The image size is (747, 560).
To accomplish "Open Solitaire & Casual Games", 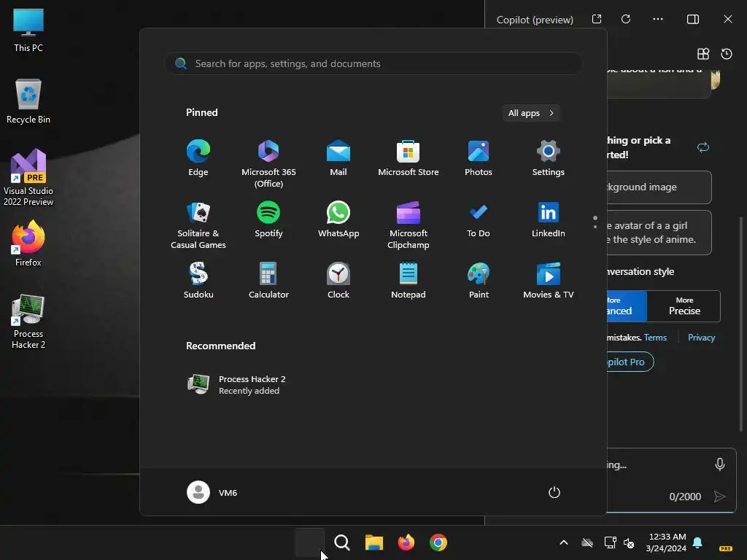I will click(x=198, y=225).
